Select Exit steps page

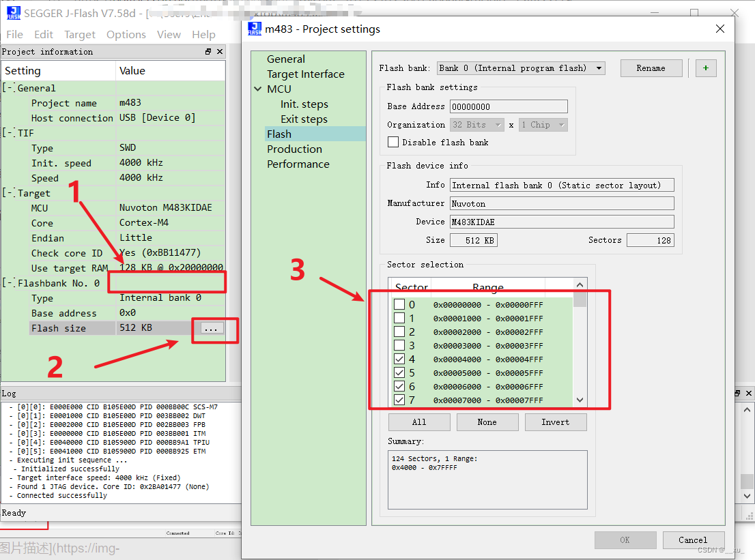[304, 119]
